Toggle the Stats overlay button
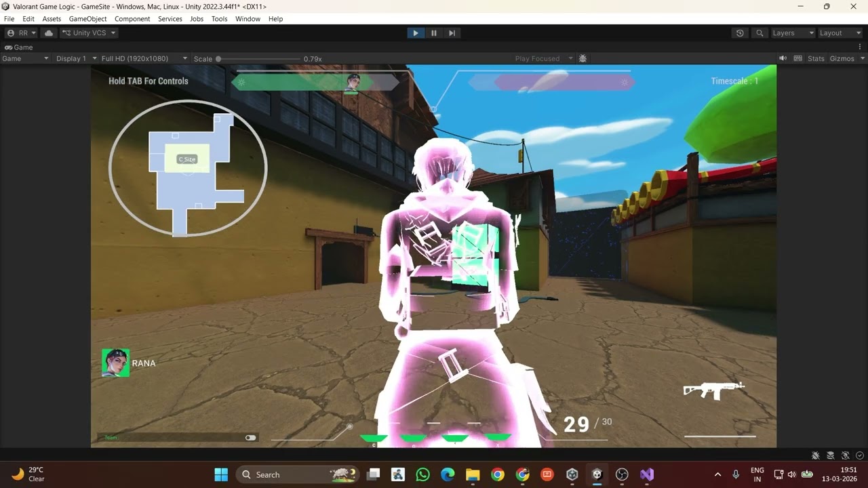Image resolution: width=868 pixels, height=488 pixels. 816,58
